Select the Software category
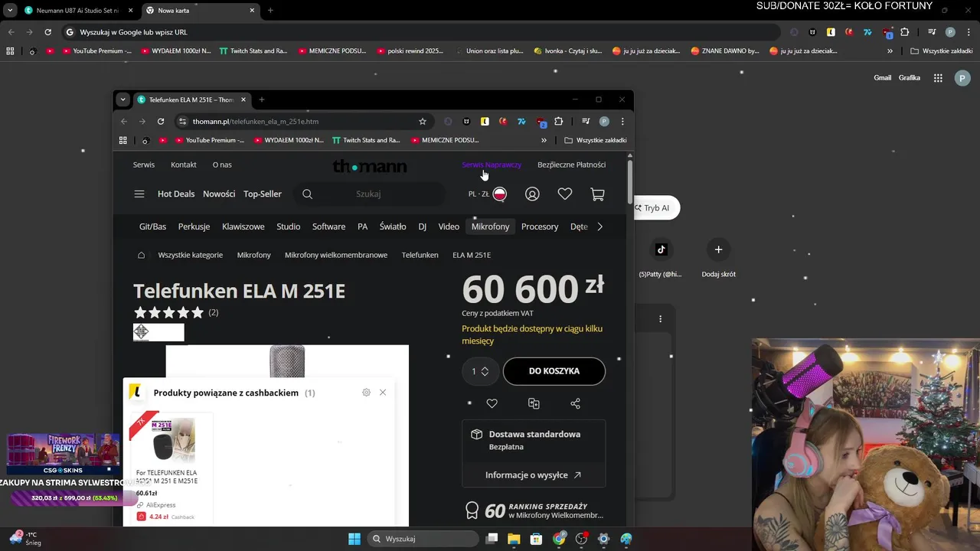The width and height of the screenshot is (980, 551). pyautogui.click(x=328, y=227)
